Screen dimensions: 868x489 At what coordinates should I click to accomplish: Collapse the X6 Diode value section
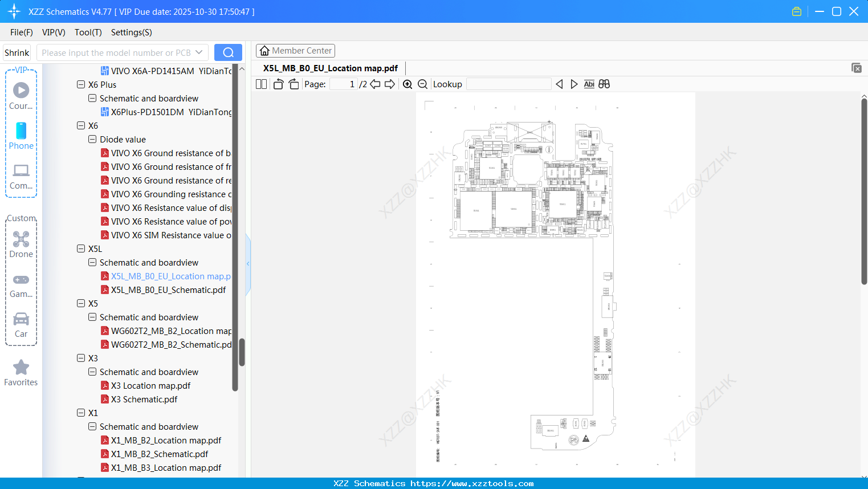[x=92, y=139]
